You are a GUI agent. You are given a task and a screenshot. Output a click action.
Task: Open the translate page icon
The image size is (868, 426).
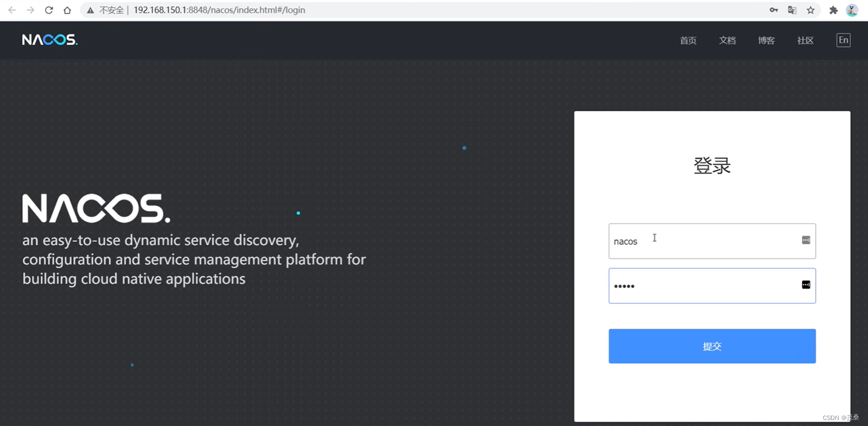792,10
